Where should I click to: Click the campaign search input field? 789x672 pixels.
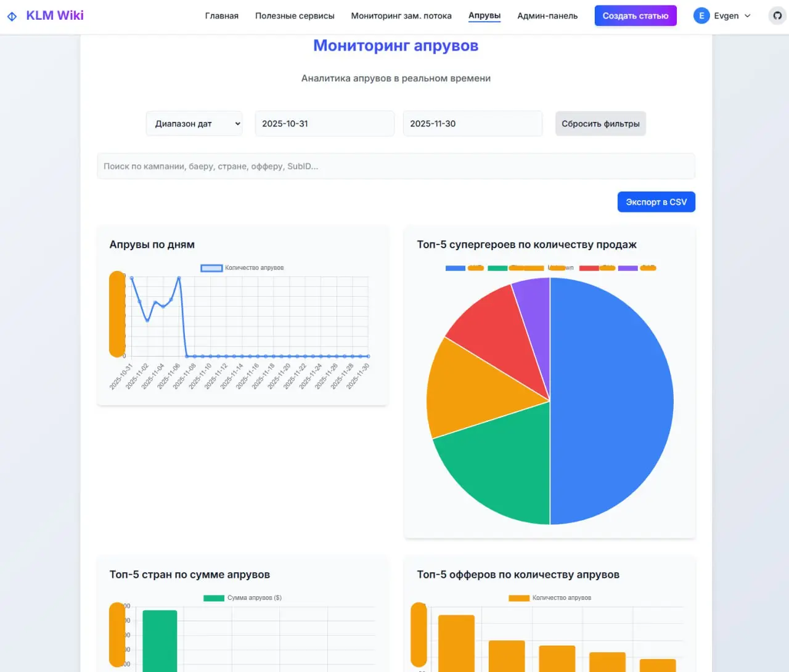coord(396,166)
